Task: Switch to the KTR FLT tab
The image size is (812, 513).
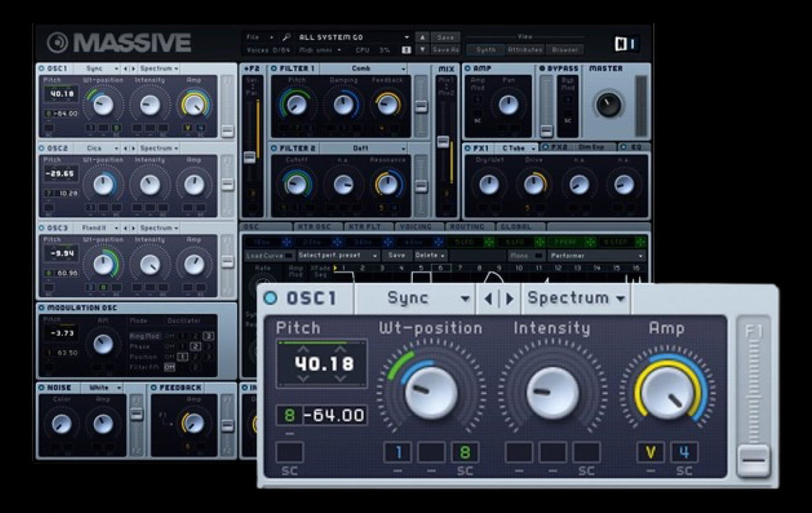Action: coord(368,227)
